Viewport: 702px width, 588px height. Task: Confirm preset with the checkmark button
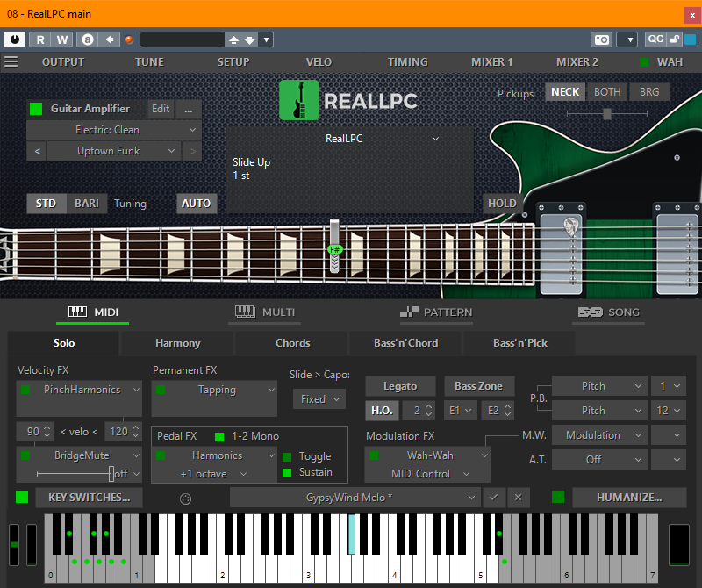(494, 497)
